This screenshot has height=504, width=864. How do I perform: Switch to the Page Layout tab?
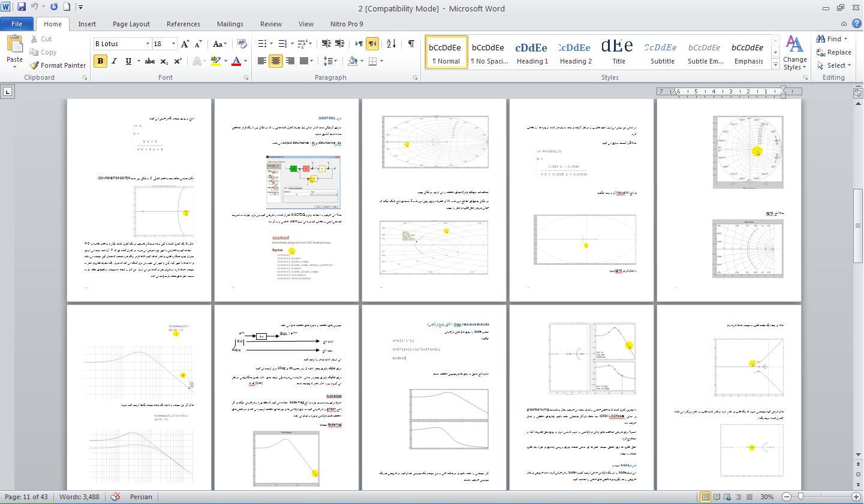click(131, 24)
